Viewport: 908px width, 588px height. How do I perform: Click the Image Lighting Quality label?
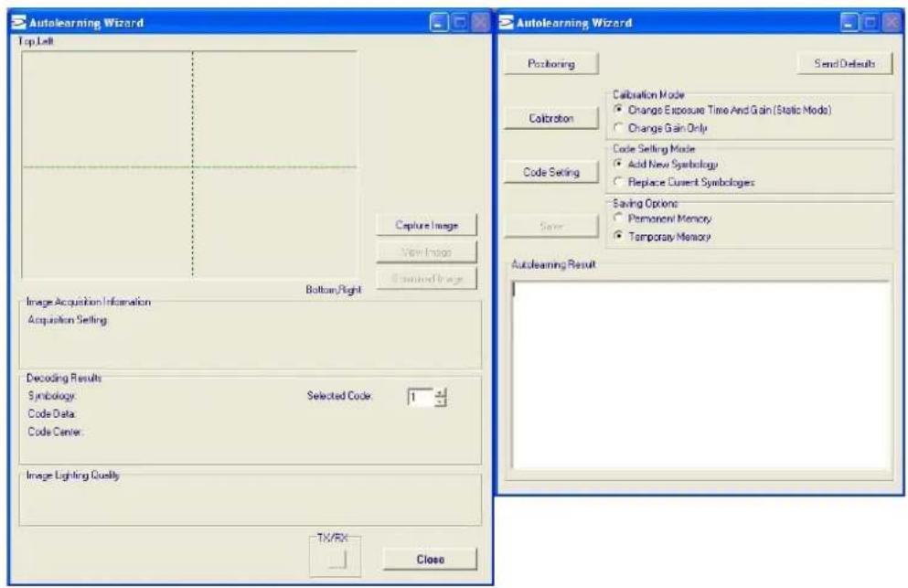pos(73,475)
